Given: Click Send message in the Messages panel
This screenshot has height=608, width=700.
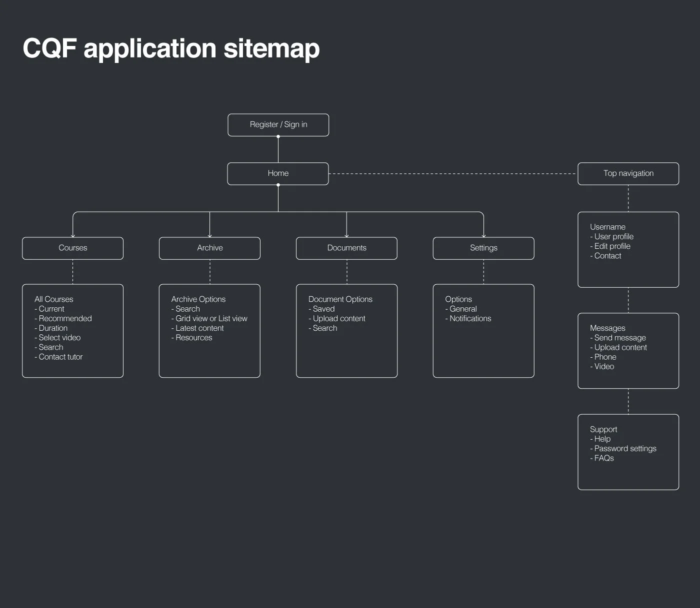Looking at the screenshot, I should coord(618,338).
